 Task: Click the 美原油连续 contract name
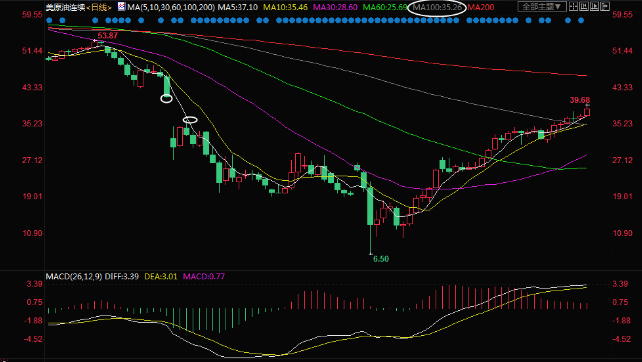[65, 7]
